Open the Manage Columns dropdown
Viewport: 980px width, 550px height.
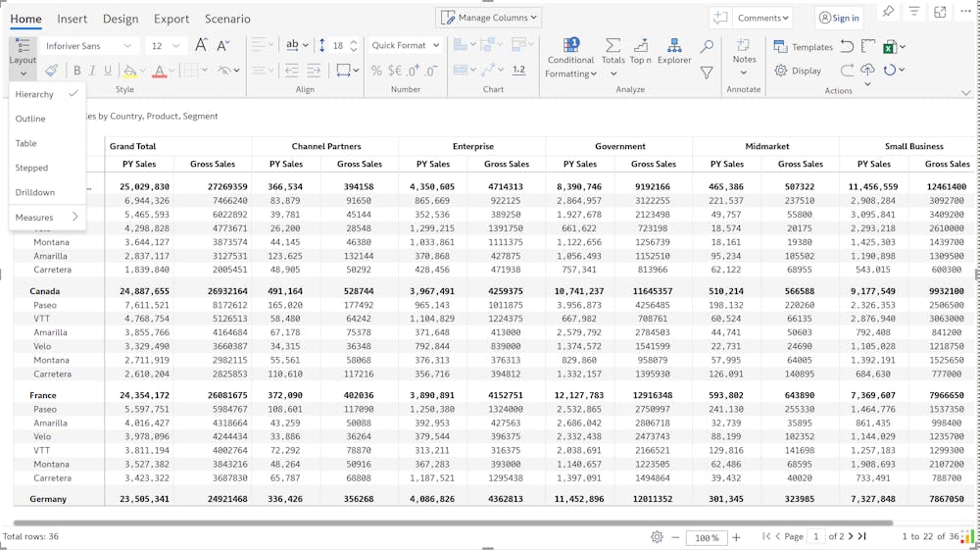pyautogui.click(x=489, y=18)
